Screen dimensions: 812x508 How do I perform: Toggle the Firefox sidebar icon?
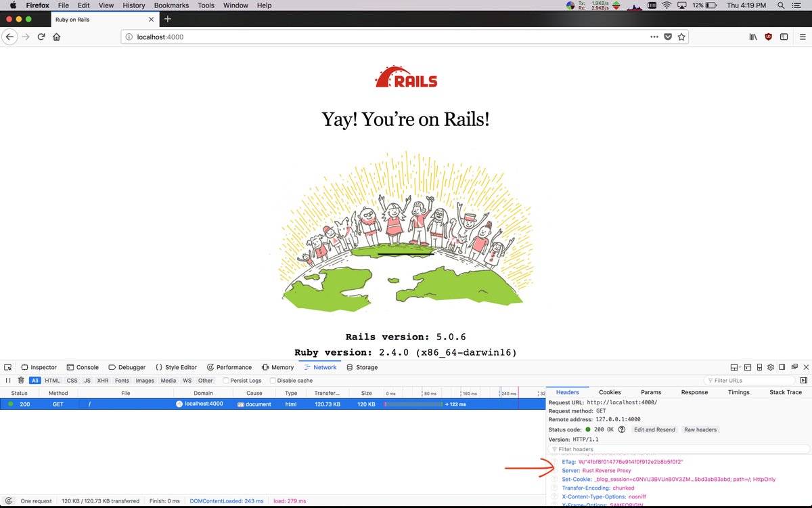pos(784,37)
